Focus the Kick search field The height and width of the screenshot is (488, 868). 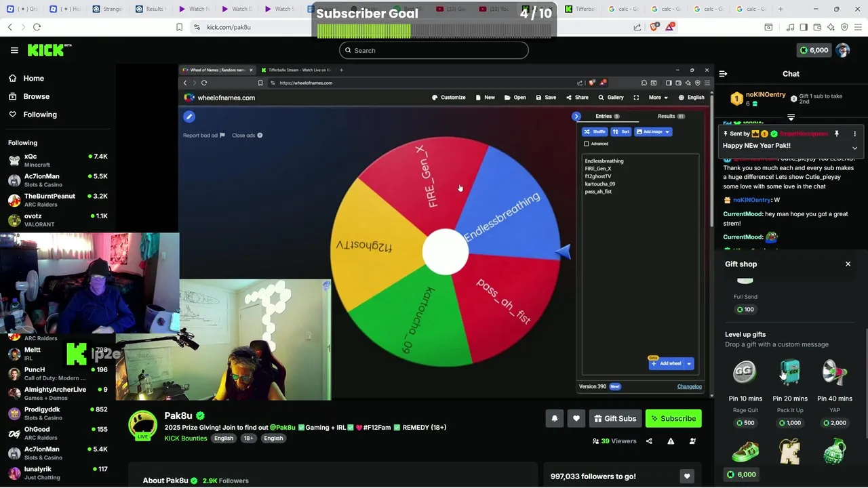point(434,50)
